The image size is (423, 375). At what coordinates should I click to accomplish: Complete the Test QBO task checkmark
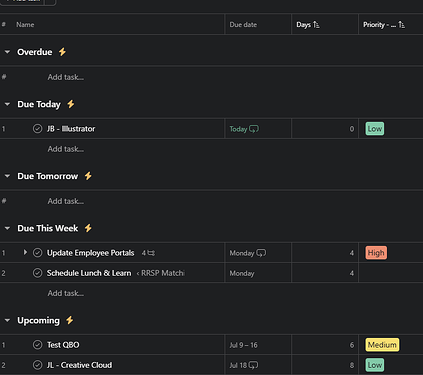point(37,345)
